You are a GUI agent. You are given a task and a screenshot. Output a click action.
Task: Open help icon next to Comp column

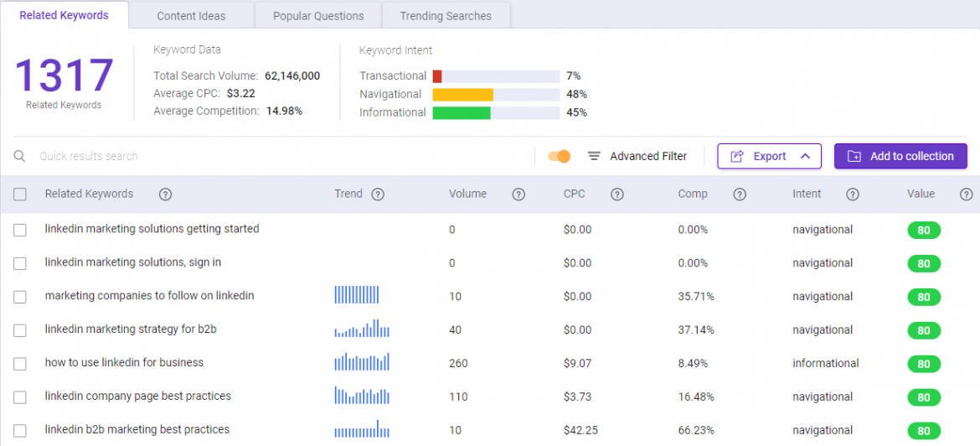[740, 194]
